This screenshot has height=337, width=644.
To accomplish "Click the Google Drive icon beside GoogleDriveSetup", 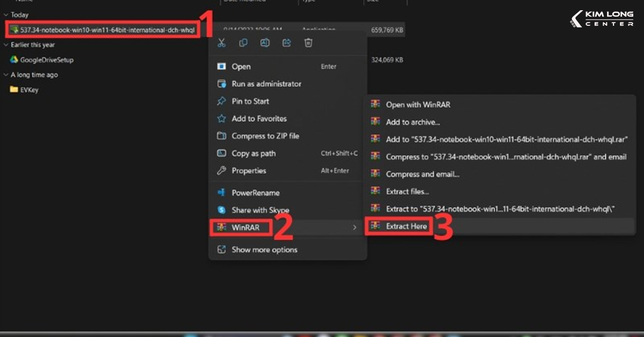I will click(15, 60).
